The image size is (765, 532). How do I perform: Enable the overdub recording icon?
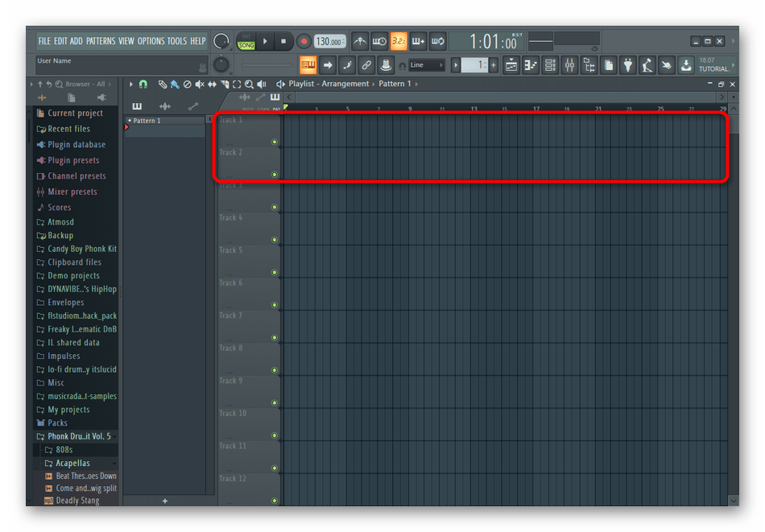pyautogui.click(x=418, y=41)
